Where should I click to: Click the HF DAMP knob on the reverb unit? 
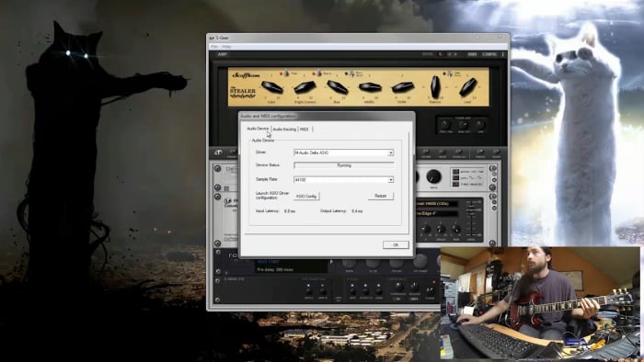pyautogui.click(x=420, y=261)
